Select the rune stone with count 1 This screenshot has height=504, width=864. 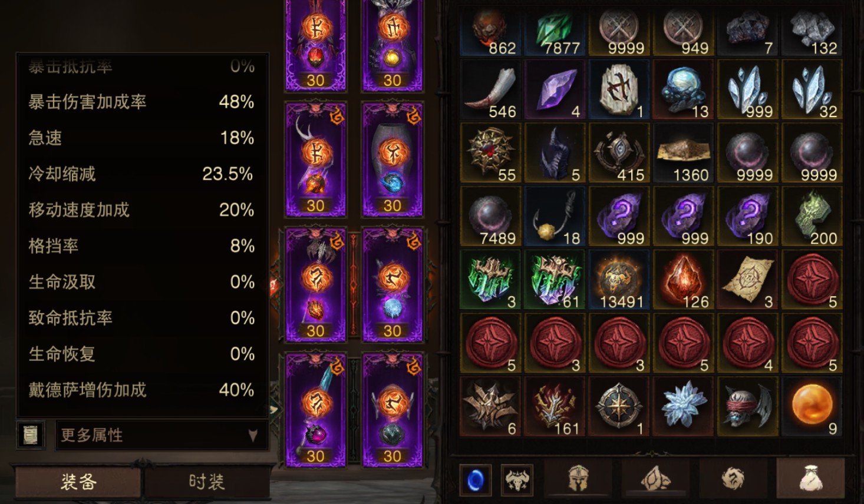coord(619,90)
